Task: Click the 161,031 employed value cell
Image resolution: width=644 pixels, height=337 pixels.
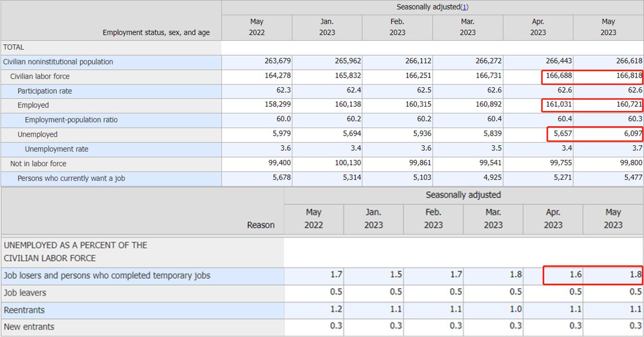Action: (559, 105)
